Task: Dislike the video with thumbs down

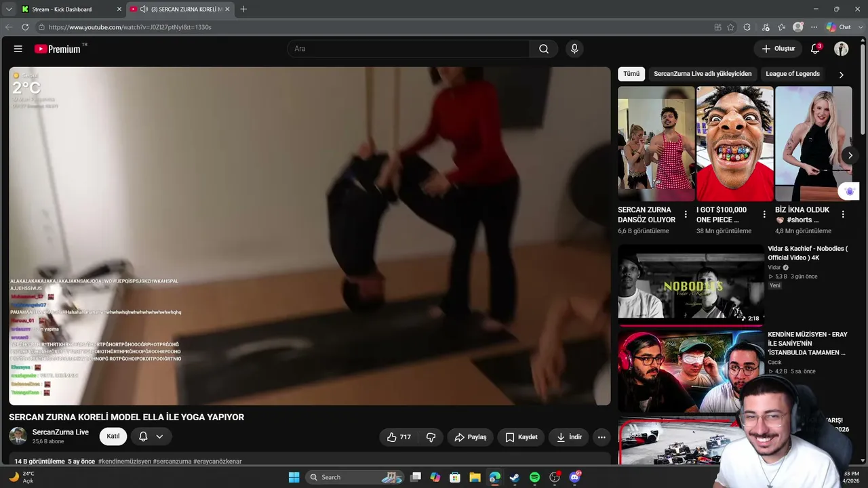Action: (431, 437)
